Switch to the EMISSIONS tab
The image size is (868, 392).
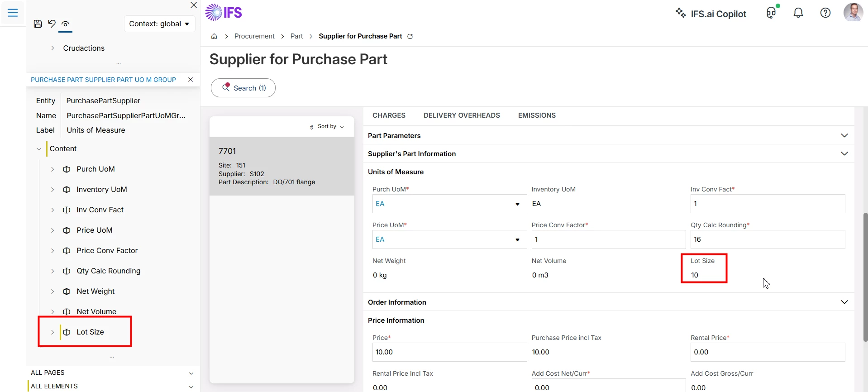(x=537, y=115)
